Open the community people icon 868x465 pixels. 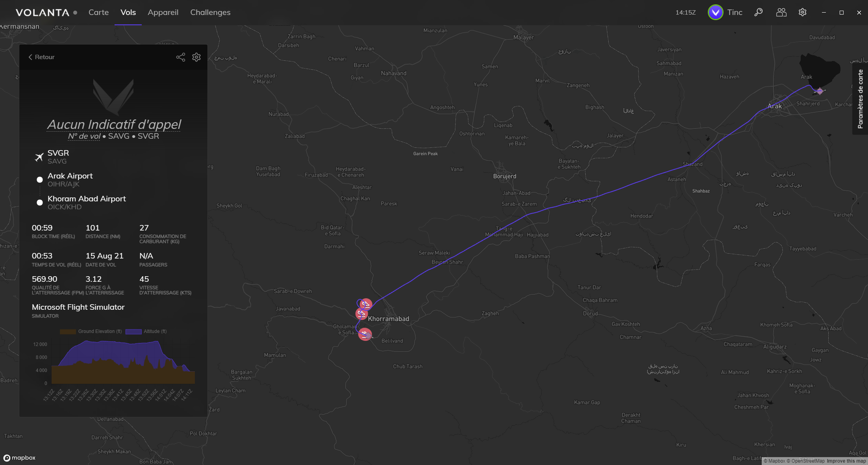pyautogui.click(x=781, y=12)
